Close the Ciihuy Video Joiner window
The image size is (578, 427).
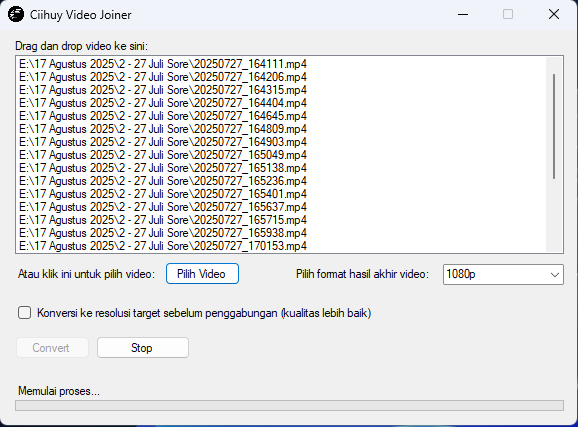pos(554,15)
